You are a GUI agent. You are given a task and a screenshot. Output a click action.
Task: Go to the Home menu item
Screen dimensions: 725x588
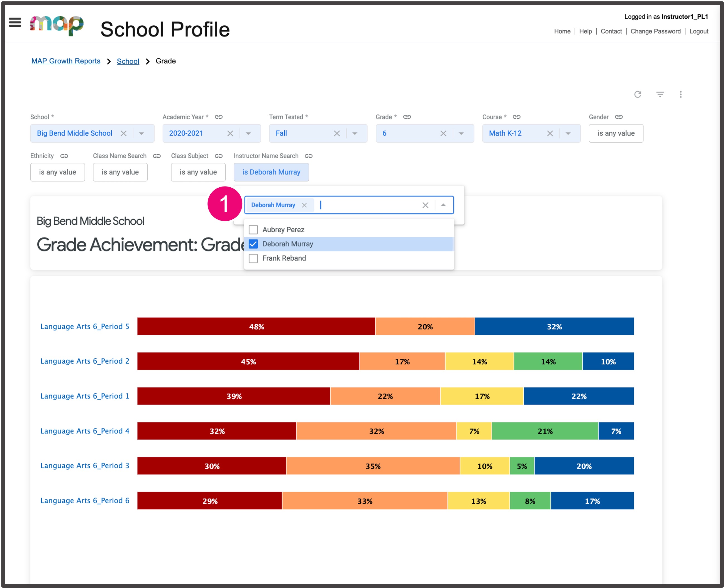562,31
